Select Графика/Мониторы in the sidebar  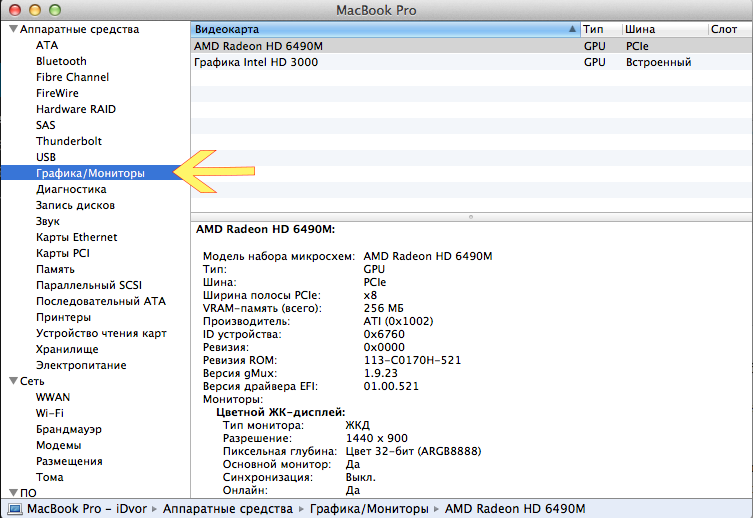point(90,173)
